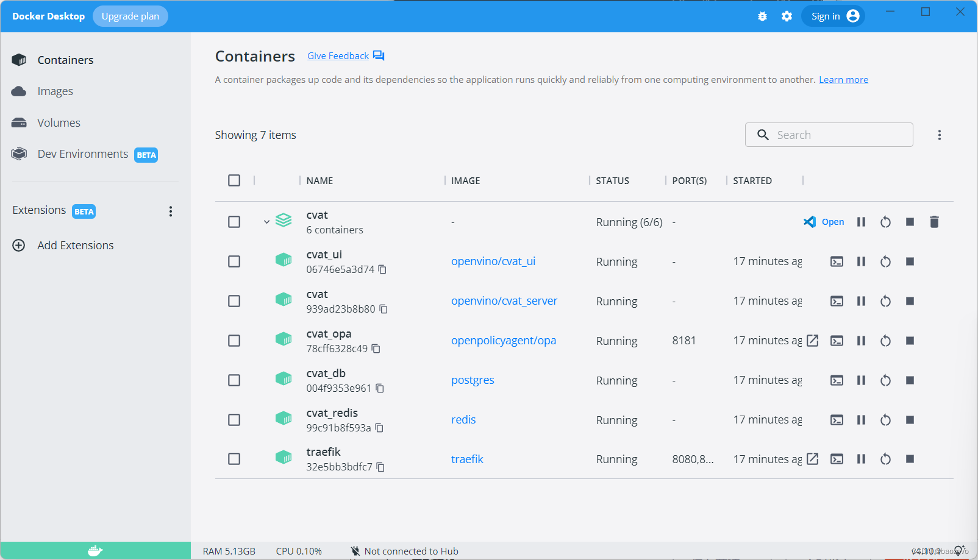This screenshot has width=978, height=560.
Task: Click Add Extensions
Action: [x=63, y=245]
